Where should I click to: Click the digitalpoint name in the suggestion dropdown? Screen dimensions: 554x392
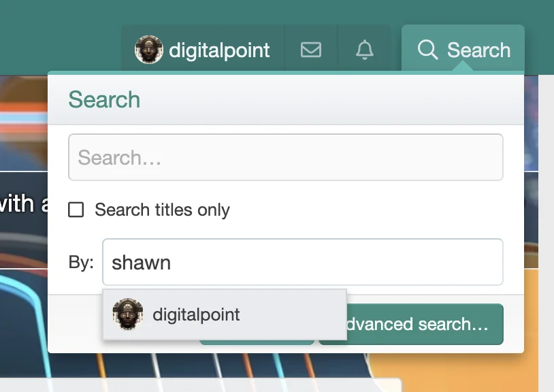pyautogui.click(x=196, y=314)
